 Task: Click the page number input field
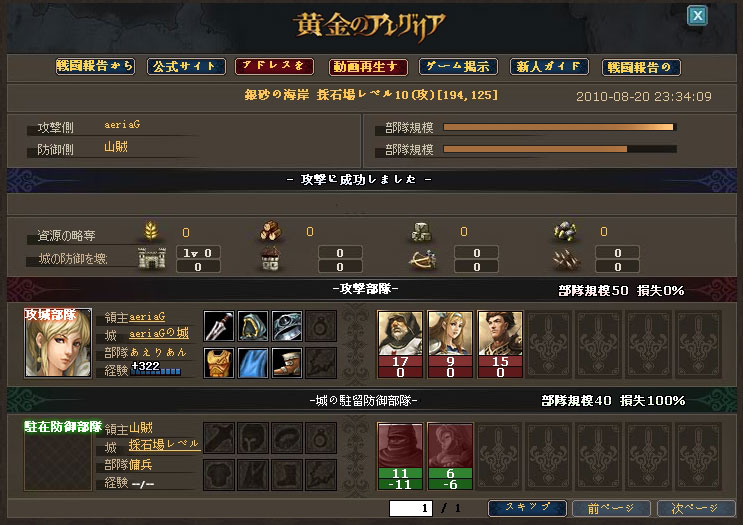point(411,508)
